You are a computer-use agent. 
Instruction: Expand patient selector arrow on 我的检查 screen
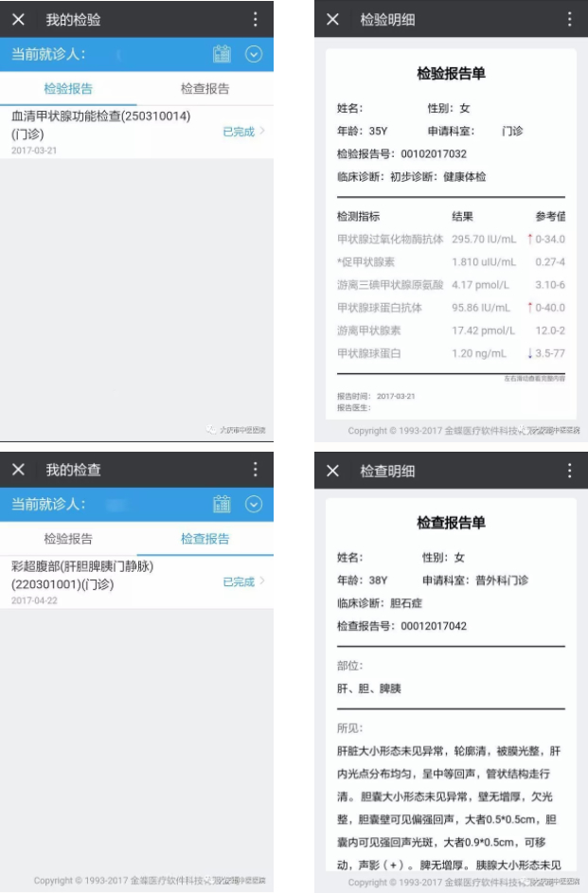point(253,504)
